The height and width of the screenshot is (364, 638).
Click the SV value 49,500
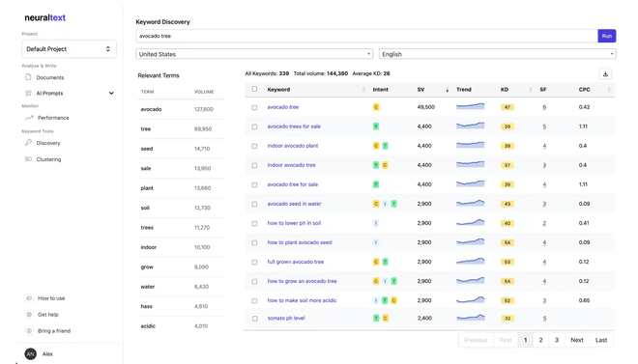(425, 107)
